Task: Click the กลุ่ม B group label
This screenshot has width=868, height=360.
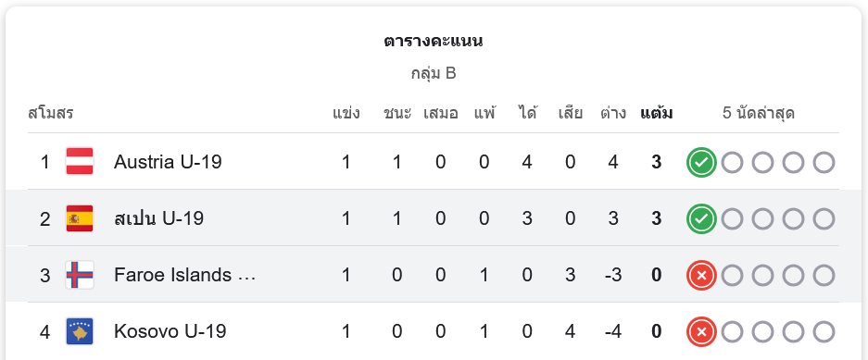Action: (x=434, y=73)
